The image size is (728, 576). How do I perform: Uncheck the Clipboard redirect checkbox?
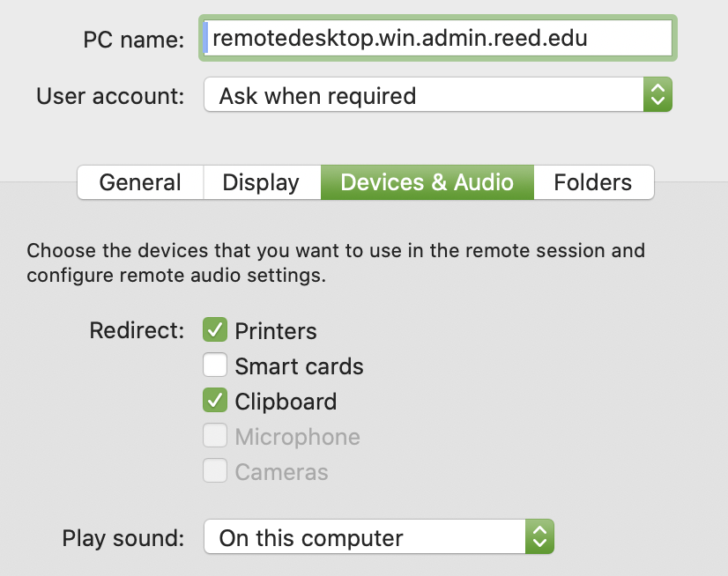(215, 401)
